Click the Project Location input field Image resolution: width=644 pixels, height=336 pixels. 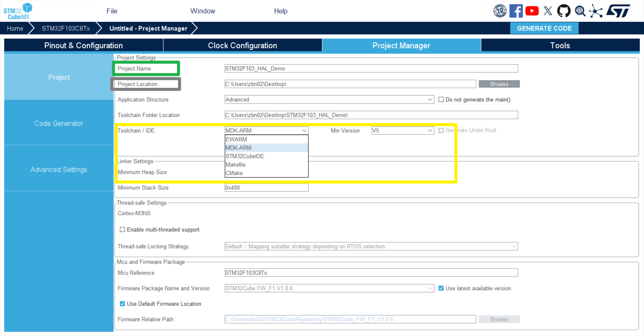coord(350,84)
